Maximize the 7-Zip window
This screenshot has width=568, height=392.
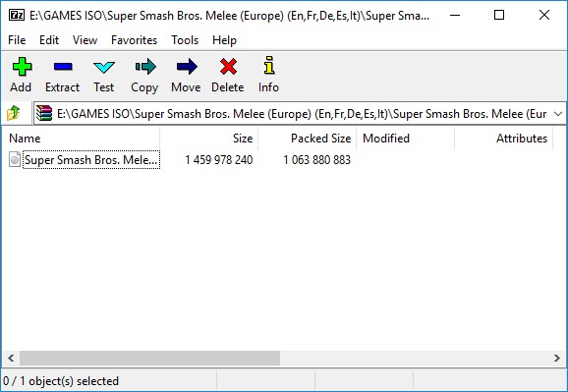[x=499, y=15]
